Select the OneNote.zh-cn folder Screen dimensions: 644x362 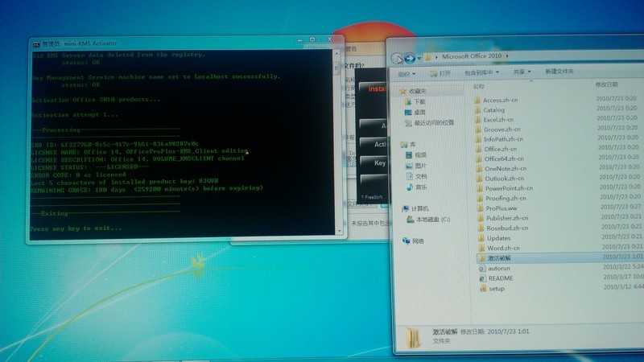(x=502, y=169)
